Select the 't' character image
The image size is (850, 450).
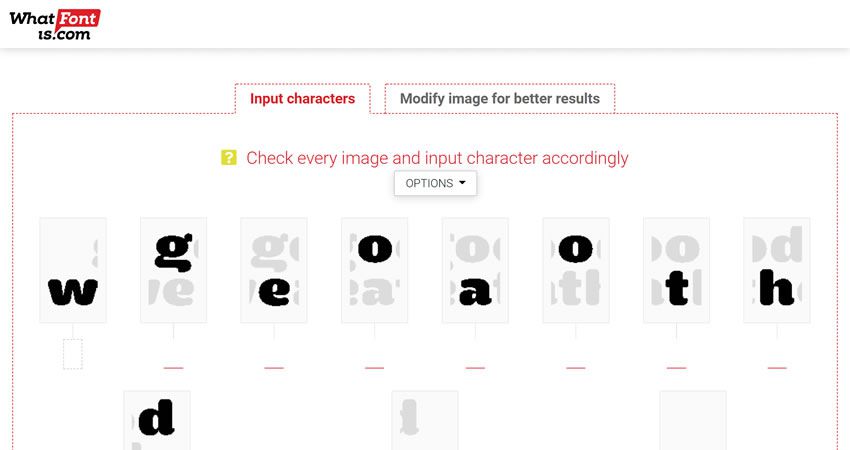(x=676, y=270)
